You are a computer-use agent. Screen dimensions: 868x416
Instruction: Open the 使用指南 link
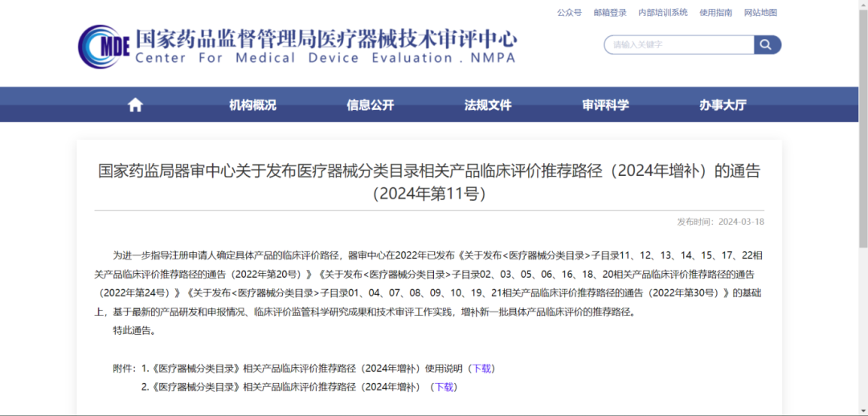pos(716,12)
